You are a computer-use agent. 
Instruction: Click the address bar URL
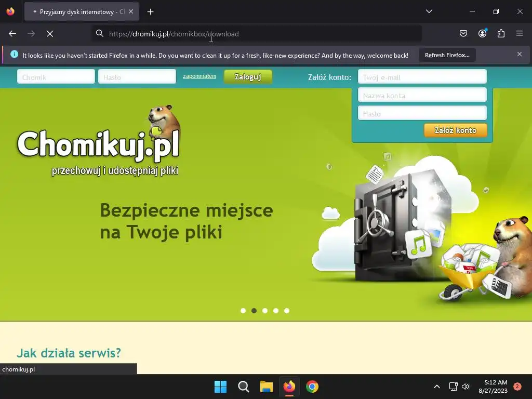pos(174,34)
